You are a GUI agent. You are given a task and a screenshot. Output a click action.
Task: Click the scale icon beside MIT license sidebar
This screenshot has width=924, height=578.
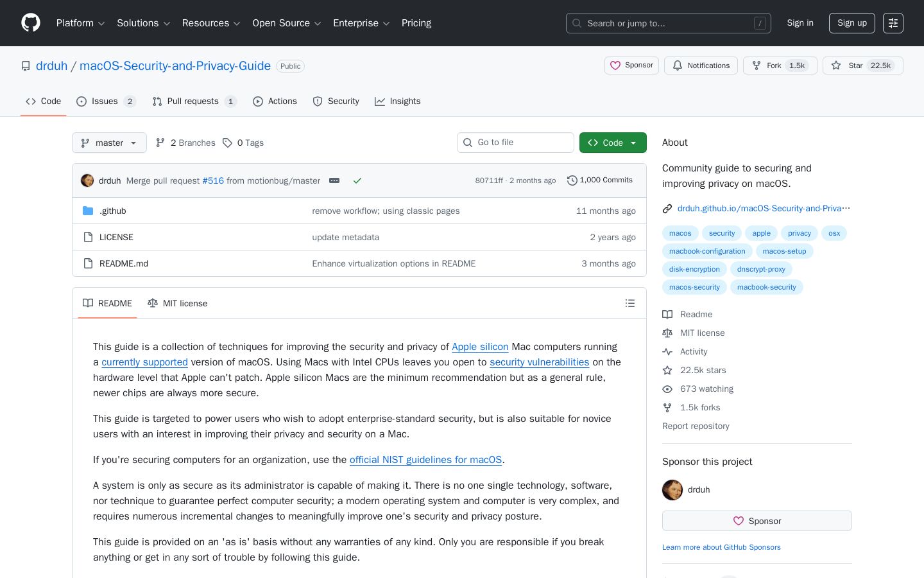[x=667, y=333]
